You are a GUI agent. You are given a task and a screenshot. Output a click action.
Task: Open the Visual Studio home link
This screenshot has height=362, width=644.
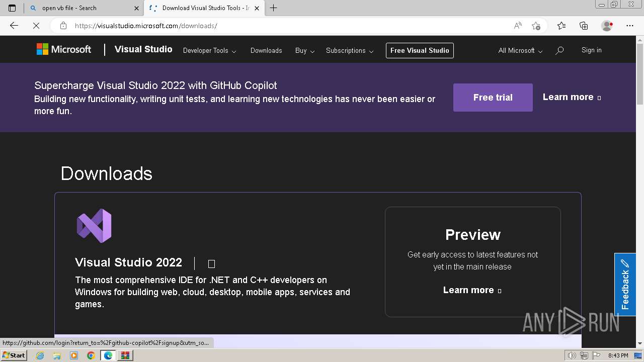click(x=143, y=49)
